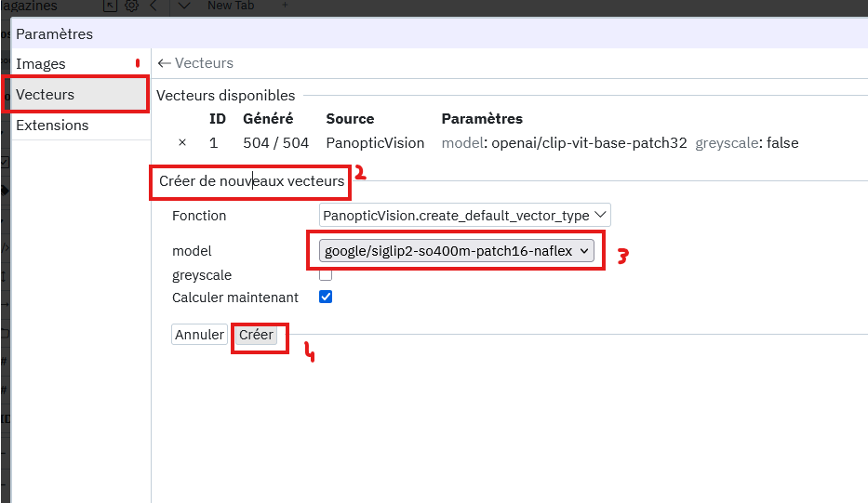Go back using the arrow beside Vecteurs
This screenshot has height=503, width=868.
(x=165, y=63)
